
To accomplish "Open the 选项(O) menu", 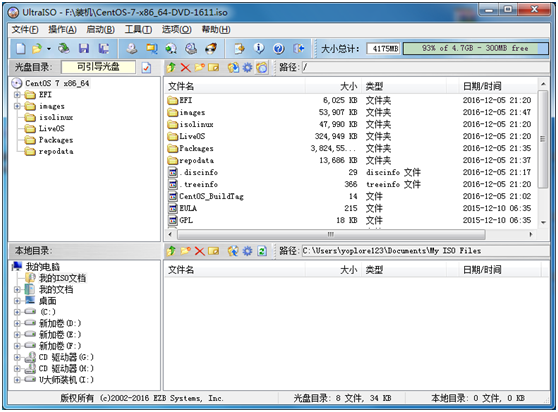I will (x=177, y=30).
